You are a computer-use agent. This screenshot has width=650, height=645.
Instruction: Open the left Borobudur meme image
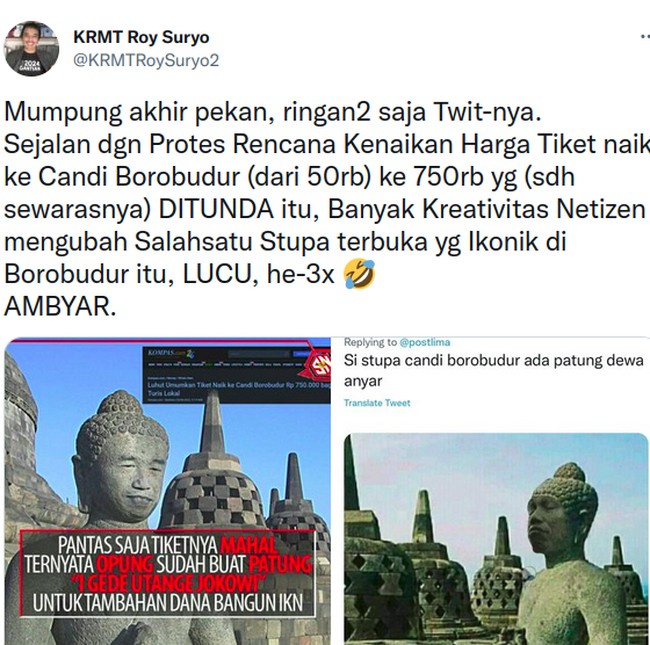[167, 491]
